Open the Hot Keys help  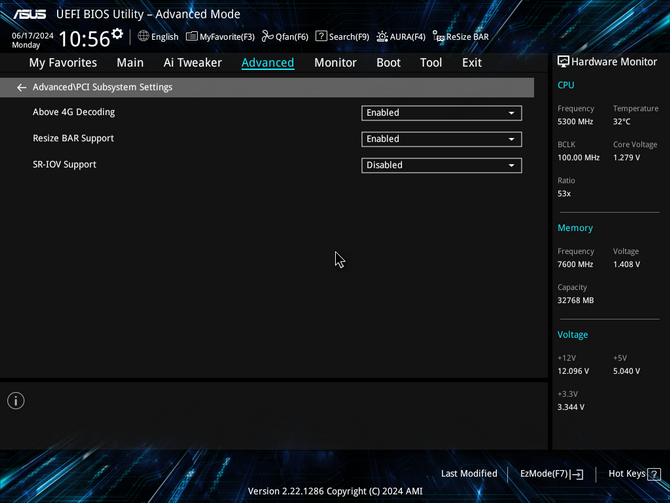coord(635,474)
